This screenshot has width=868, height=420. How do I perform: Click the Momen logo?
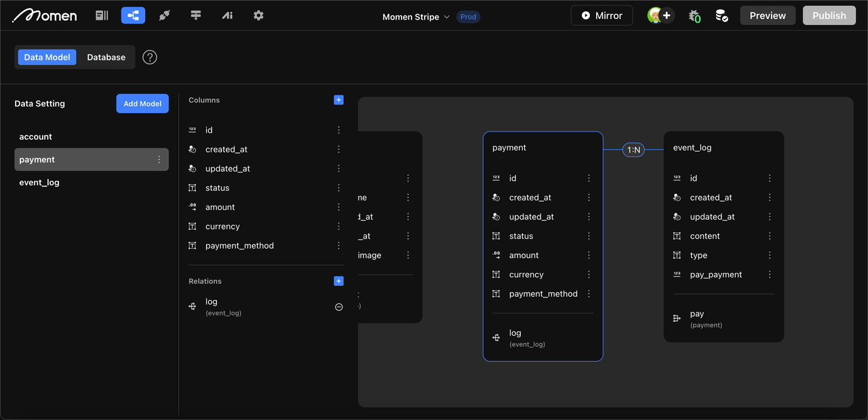pos(45,15)
